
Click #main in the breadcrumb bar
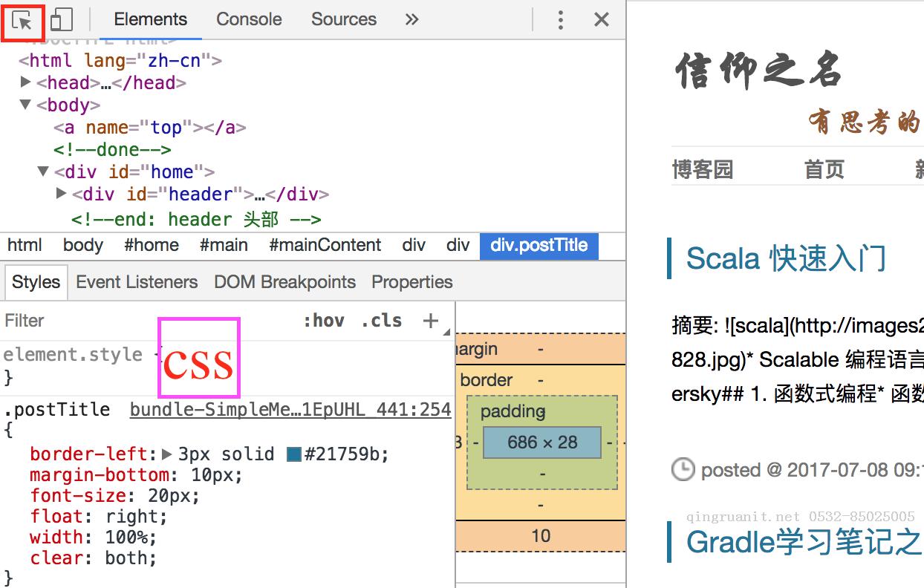[x=224, y=245]
